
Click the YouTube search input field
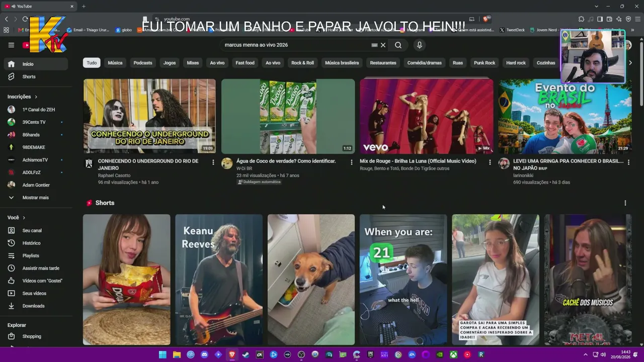(x=297, y=45)
